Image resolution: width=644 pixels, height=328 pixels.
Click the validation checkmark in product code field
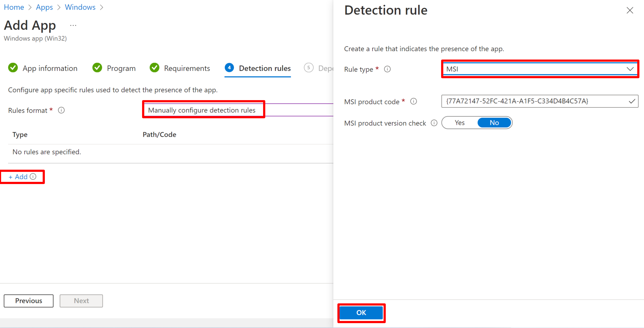[x=632, y=101]
